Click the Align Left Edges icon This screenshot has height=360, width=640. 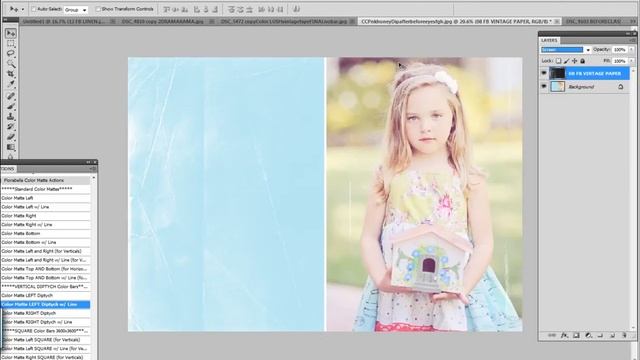[x=197, y=9]
